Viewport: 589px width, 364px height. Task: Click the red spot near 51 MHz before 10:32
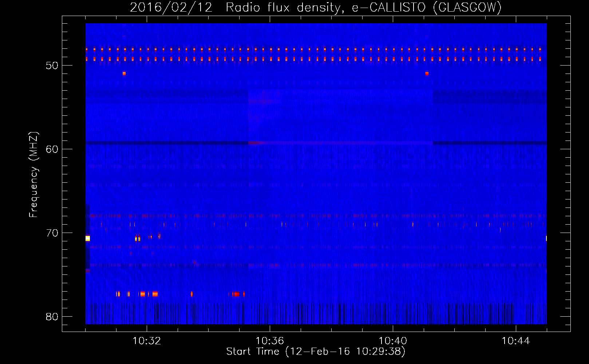[x=124, y=74]
